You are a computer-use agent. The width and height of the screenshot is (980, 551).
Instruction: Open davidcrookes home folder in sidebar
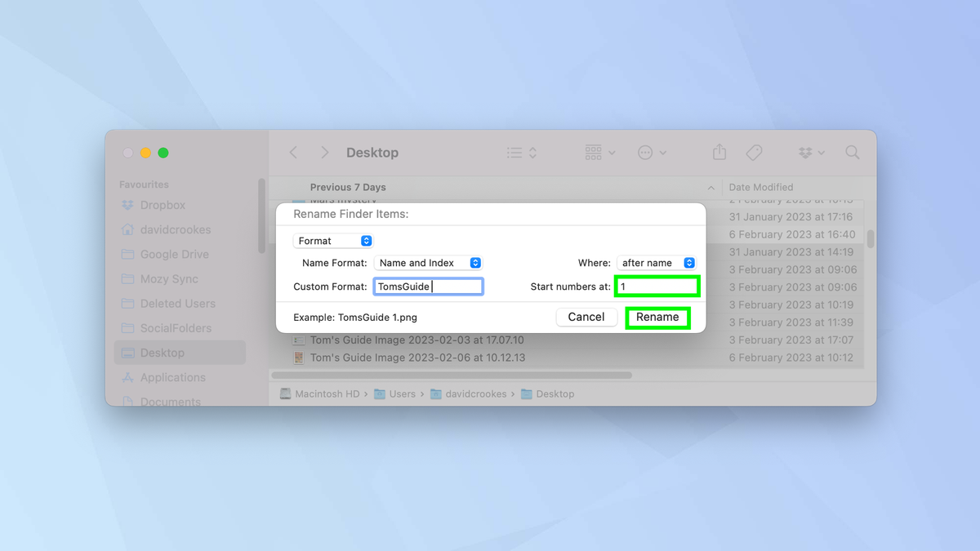[x=176, y=230]
